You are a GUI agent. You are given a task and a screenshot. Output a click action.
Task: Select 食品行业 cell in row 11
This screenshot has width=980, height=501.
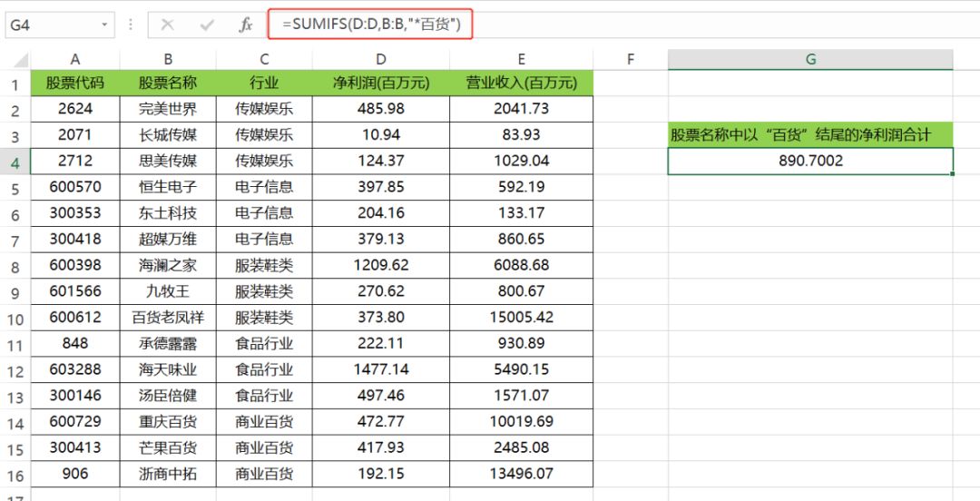coord(264,343)
